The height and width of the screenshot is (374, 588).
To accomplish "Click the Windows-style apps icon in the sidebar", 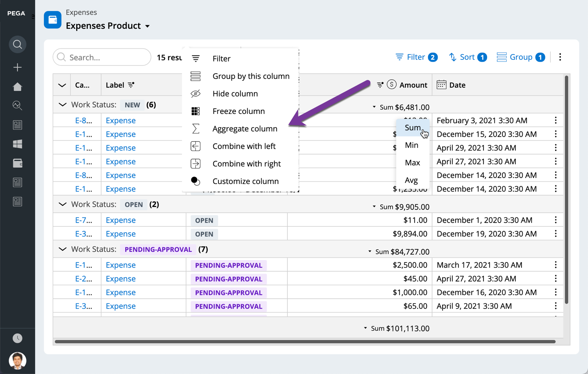I will [17, 144].
